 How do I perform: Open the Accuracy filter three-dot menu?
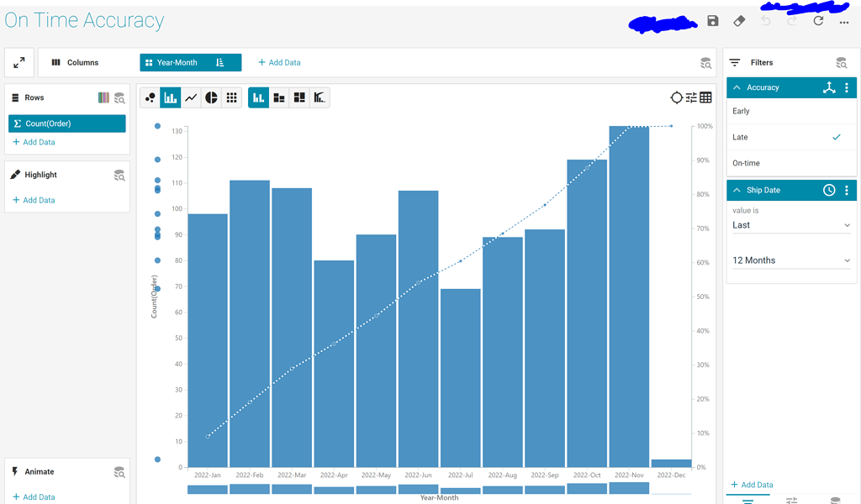point(847,87)
